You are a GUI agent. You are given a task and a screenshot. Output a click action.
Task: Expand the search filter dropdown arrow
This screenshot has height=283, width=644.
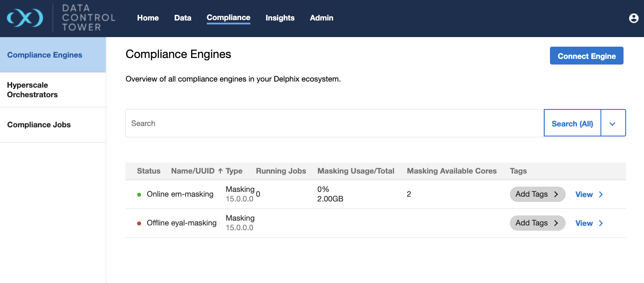(x=613, y=123)
